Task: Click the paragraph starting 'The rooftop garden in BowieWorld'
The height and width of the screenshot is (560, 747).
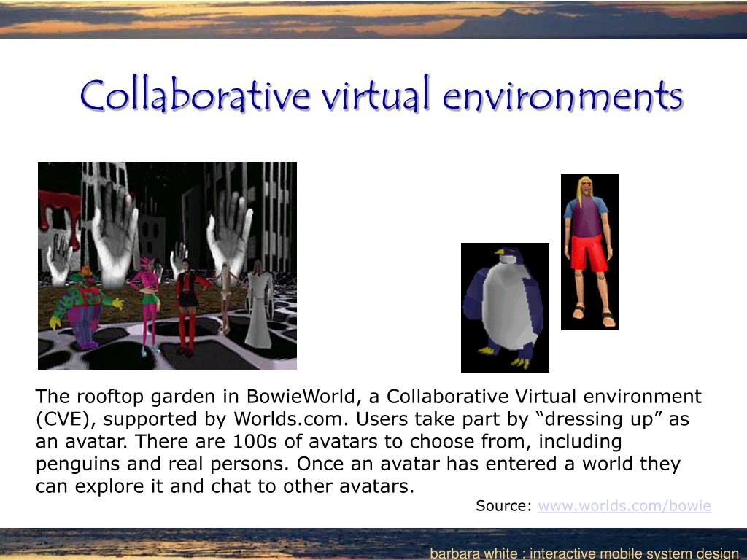Action: coord(368,441)
